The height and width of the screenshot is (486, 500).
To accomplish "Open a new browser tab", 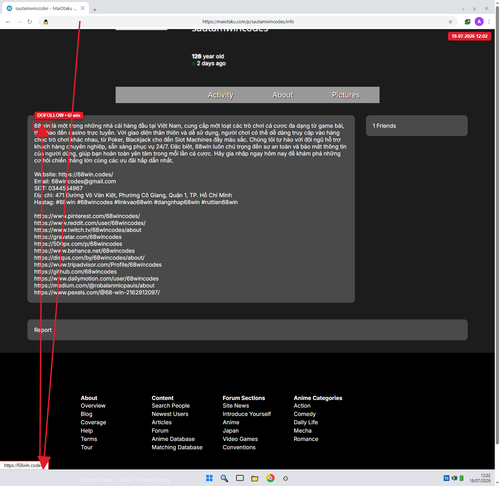I will (95, 10).
